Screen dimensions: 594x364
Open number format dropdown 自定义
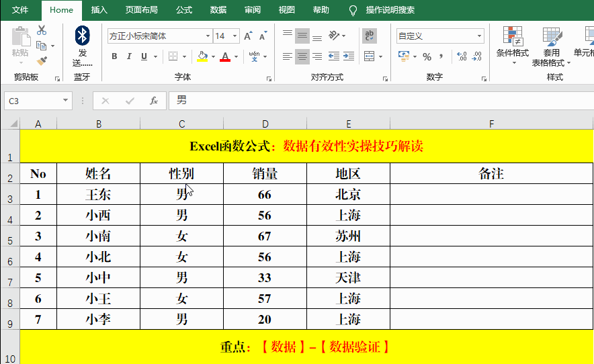coord(479,36)
